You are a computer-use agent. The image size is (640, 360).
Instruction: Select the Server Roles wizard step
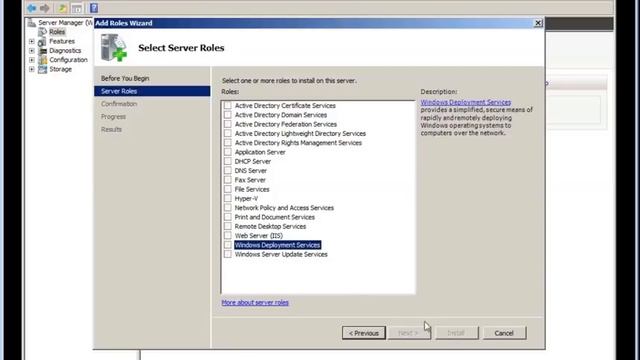pos(152,91)
